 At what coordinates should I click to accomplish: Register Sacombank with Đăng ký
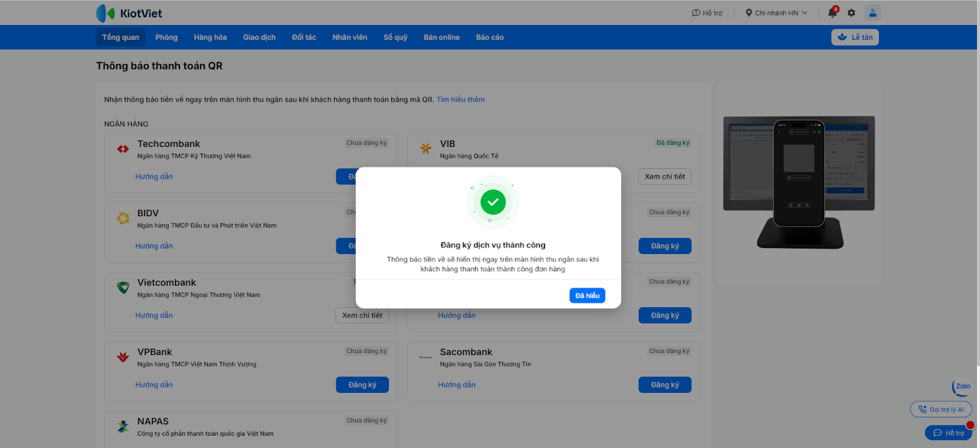(665, 385)
